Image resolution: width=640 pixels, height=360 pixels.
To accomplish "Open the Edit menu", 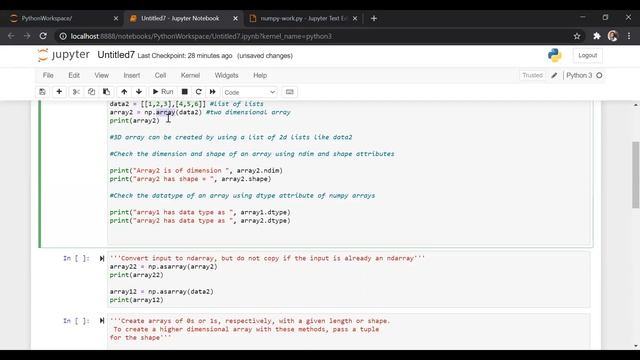I will pos(74,76).
